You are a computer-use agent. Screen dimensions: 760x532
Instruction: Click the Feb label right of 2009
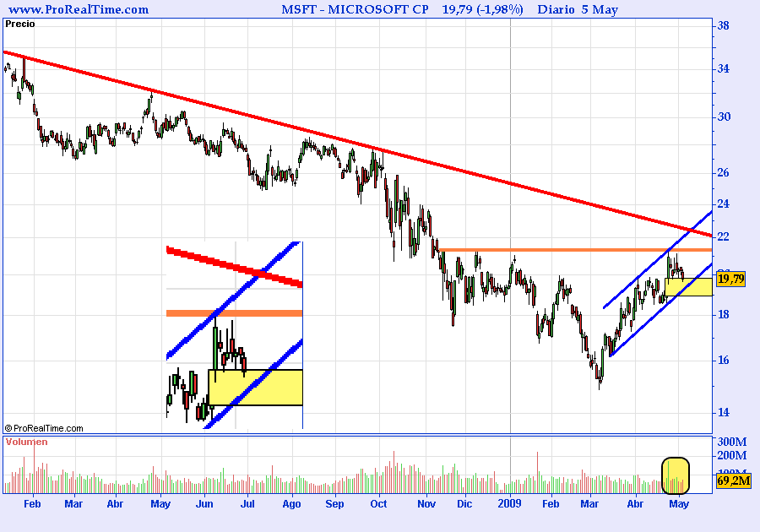[x=550, y=504]
